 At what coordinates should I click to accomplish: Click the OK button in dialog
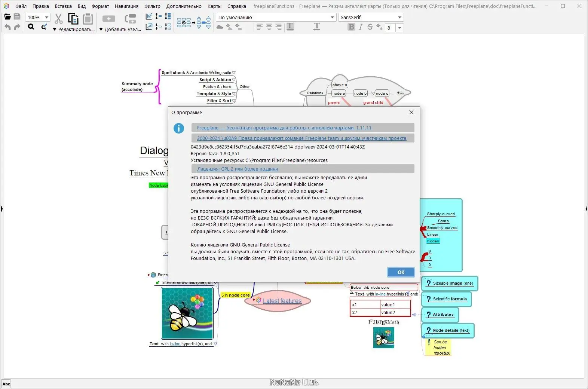[401, 272]
